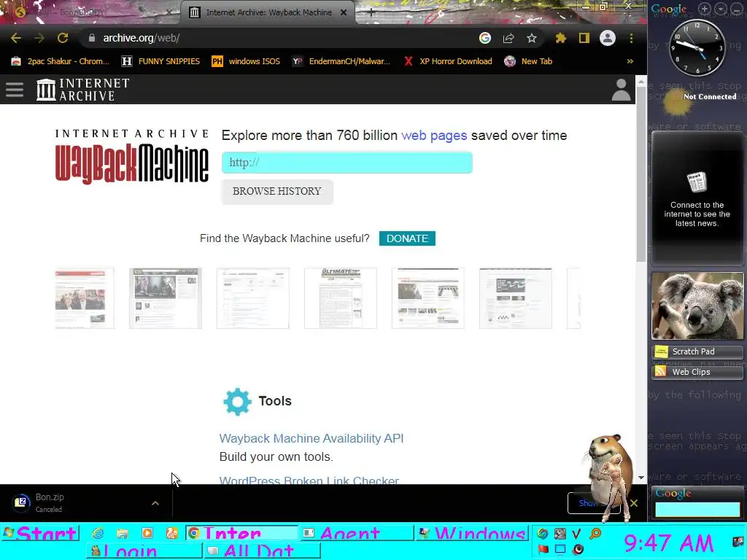Open the 2pac Shakur bookmark

click(61, 61)
